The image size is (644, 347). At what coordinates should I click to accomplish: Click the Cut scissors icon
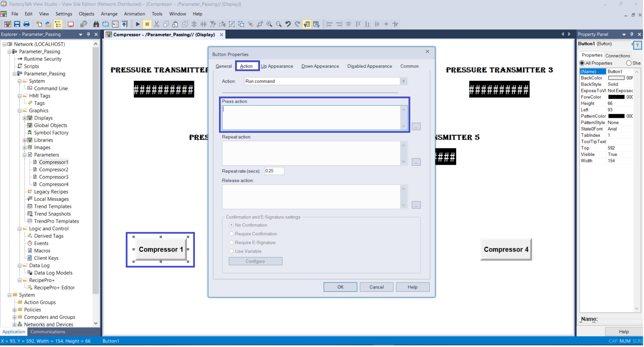pos(156,24)
